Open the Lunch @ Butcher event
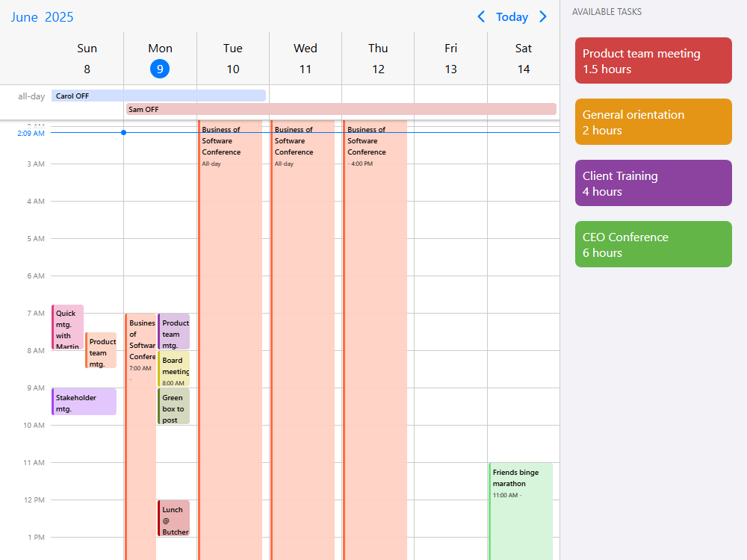The image size is (747, 560). [174, 519]
